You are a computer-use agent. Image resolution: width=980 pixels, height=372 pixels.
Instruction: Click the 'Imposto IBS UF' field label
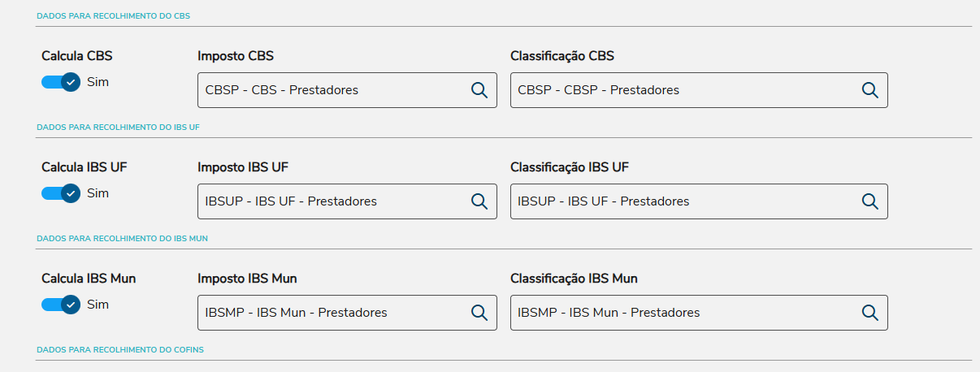(x=243, y=167)
